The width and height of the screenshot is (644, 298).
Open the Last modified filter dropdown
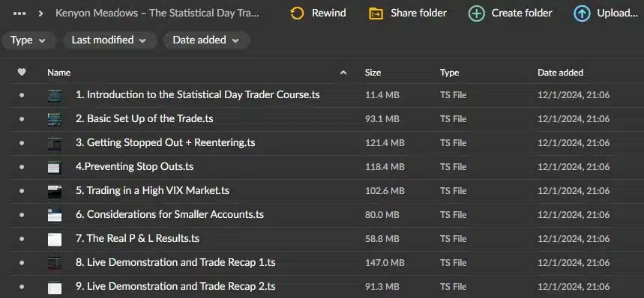coord(109,40)
